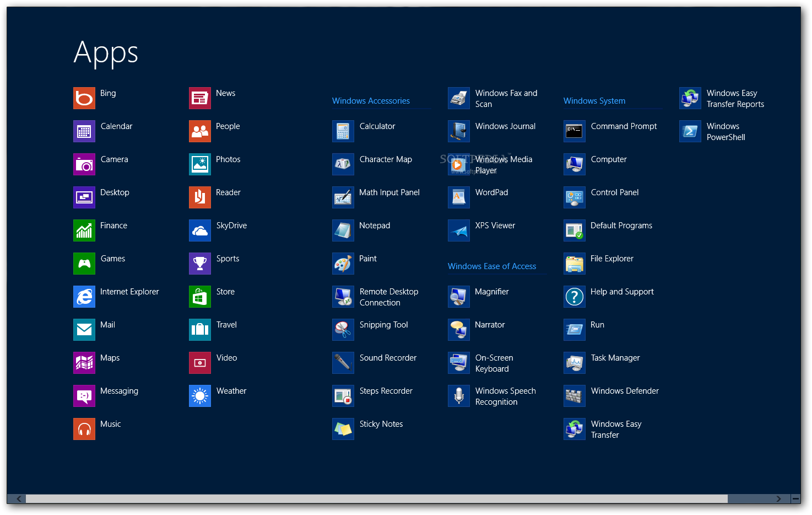Image resolution: width=812 pixels, height=515 pixels.
Task: Open the Help and Support question-mark icon
Action: 575,297
